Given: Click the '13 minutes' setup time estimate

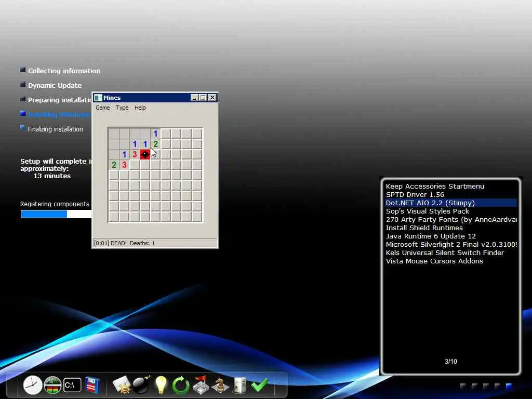Looking at the screenshot, I should pos(52,176).
